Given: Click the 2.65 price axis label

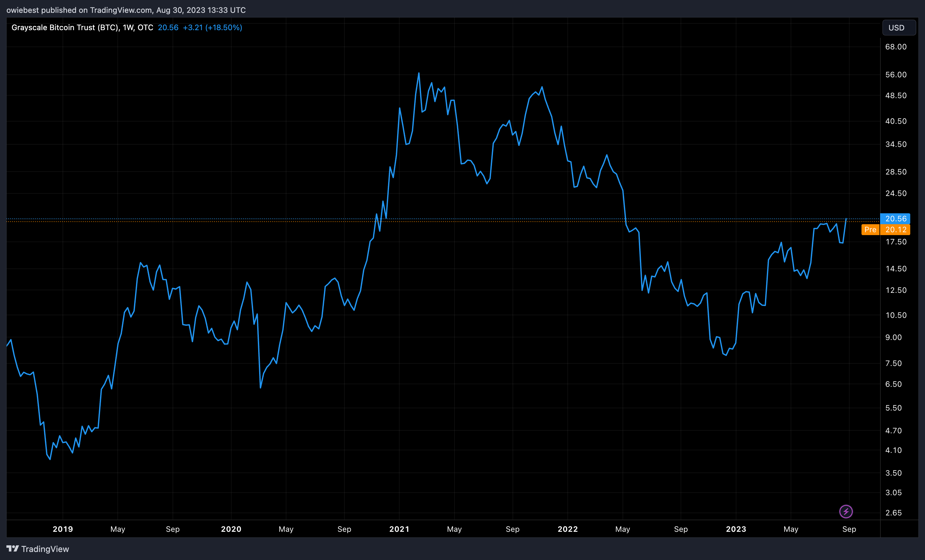Looking at the screenshot, I should [894, 513].
